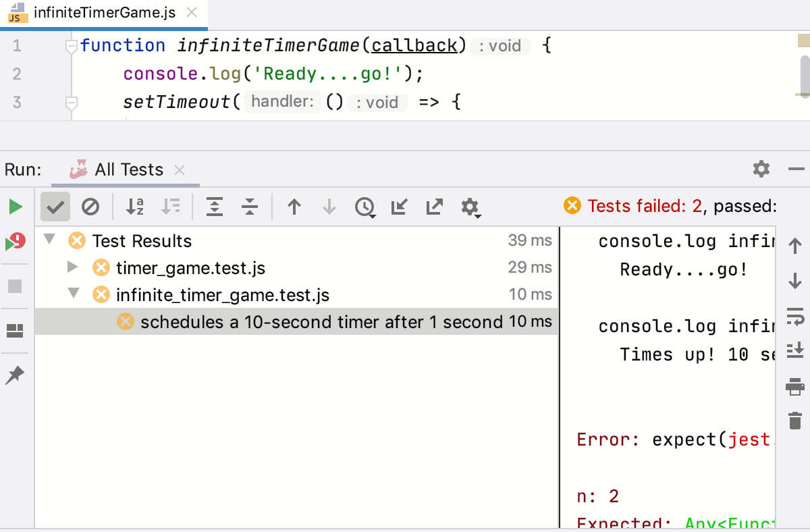Clear the console output with the trash icon
The width and height of the screenshot is (810, 532).
(x=794, y=420)
